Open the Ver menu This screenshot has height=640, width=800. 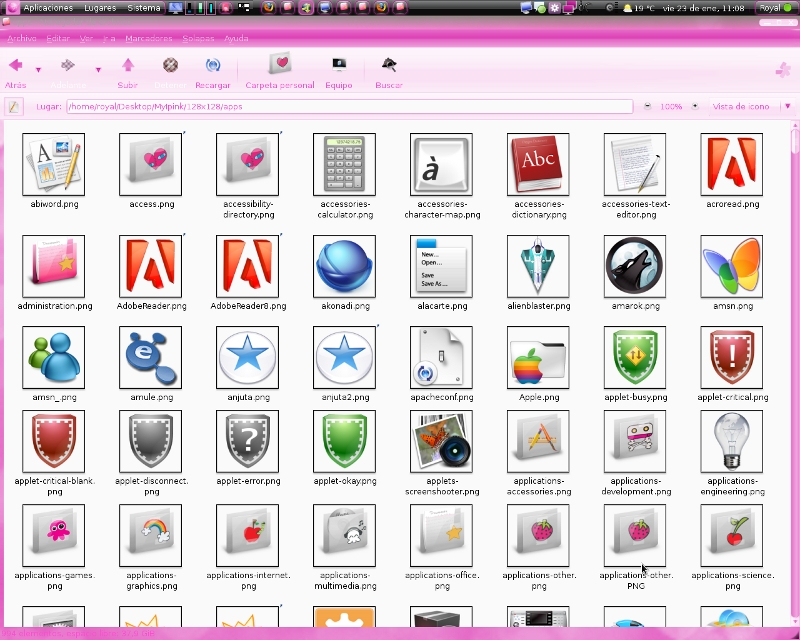tap(86, 38)
